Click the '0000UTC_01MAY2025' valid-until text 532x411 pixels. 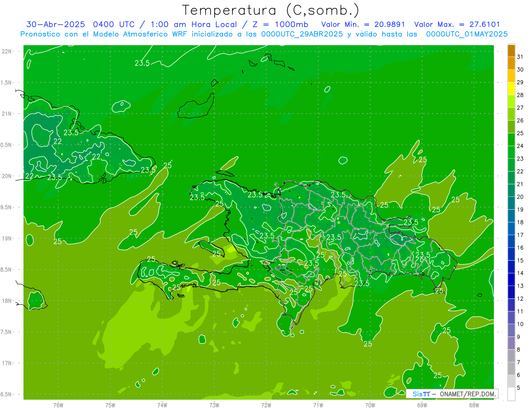click(x=467, y=34)
